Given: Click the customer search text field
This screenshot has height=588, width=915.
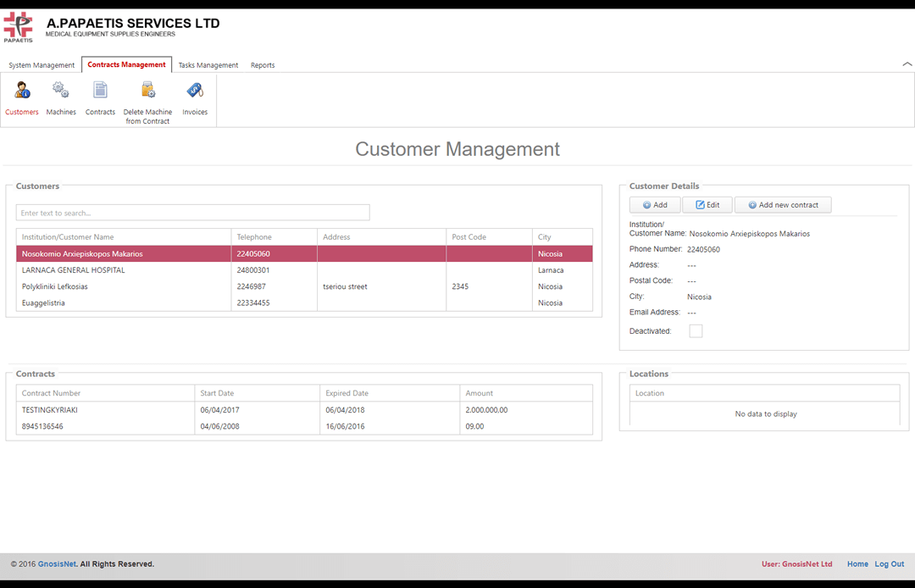Looking at the screenshot, I should click(192, 213).
